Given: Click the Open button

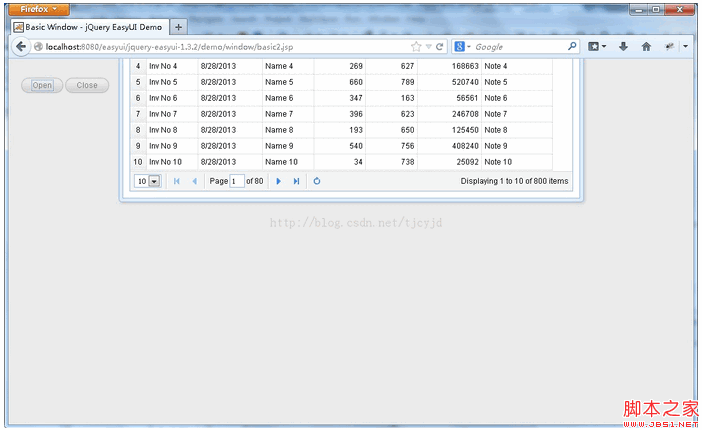Looking at the screenshot, I should (x=42, y=85).
